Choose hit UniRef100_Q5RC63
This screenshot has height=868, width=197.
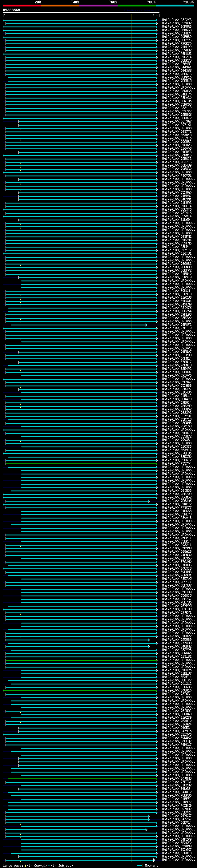(177, 104)
